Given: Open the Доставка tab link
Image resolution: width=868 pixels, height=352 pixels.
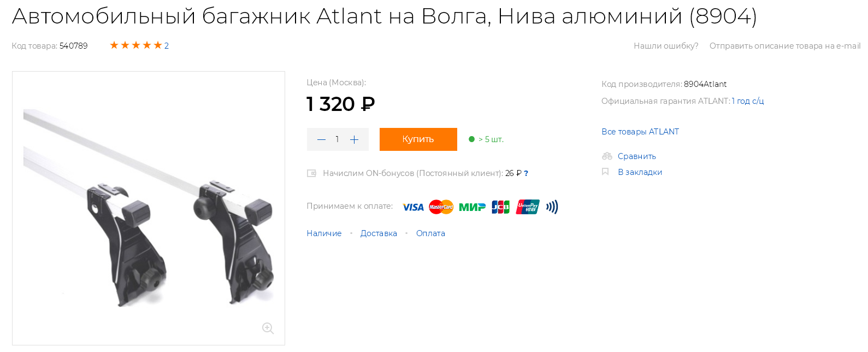Looking at the screenshot, I should (379, 233).
